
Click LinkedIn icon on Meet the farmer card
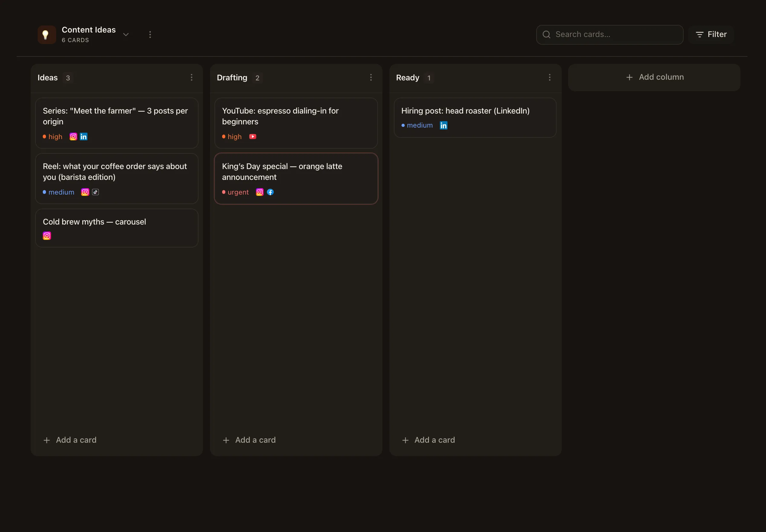pos(84,137)
